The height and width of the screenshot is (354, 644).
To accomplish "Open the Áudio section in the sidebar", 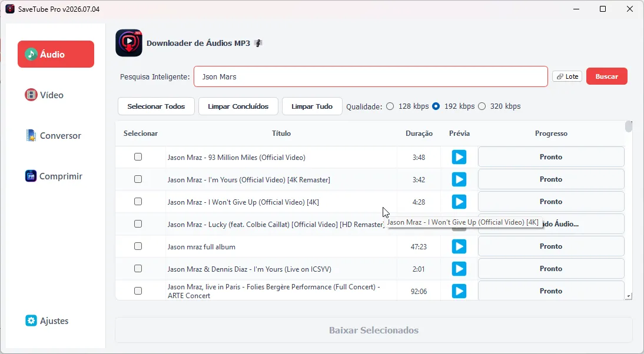I will point(56,54).
